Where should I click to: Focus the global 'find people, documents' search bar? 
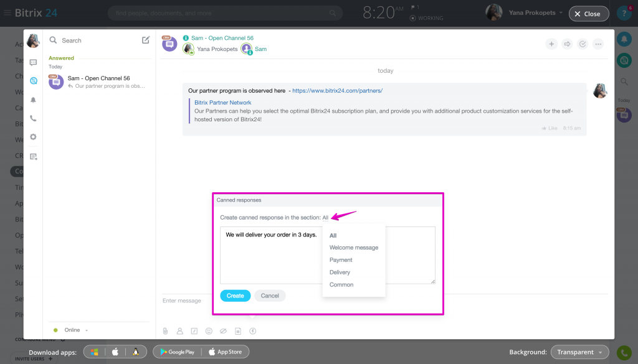tap(225, 13)
